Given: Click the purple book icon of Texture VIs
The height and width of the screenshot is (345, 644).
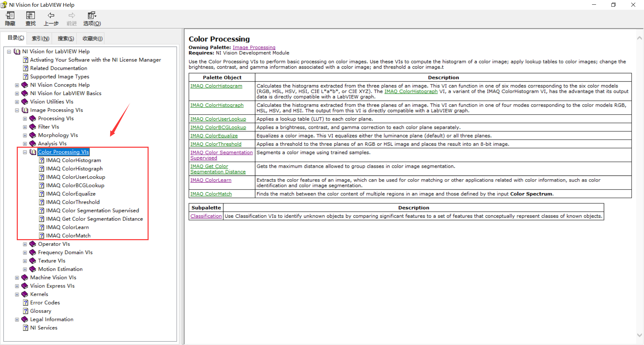Looking at the screenshot, I should click(x=33, y=261).
